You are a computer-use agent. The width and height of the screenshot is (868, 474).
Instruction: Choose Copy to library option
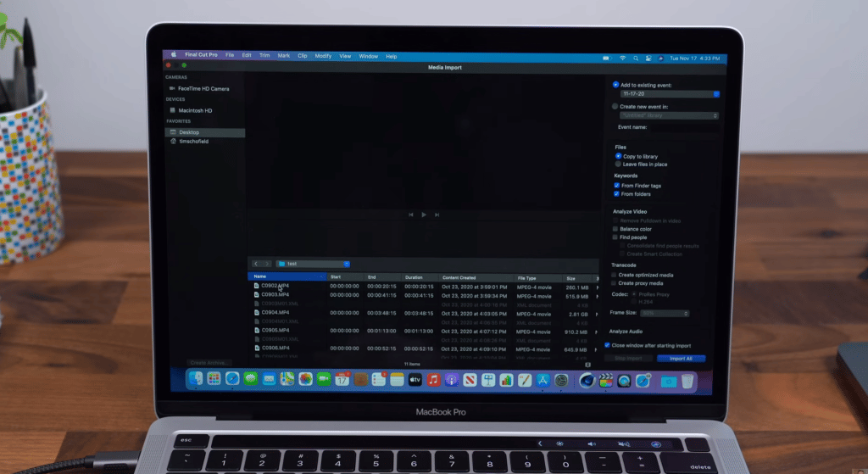(x=618, y=156)
